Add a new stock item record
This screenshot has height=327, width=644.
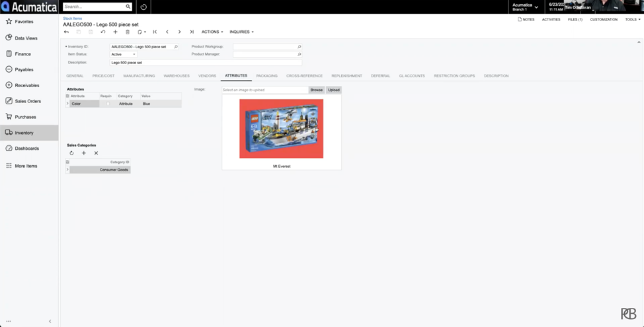point(115,32)
